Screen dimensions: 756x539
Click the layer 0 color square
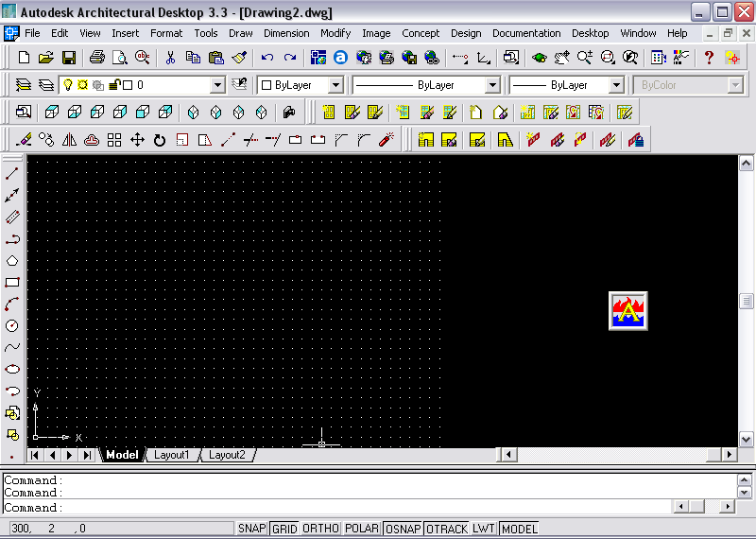tap(128, 85)
